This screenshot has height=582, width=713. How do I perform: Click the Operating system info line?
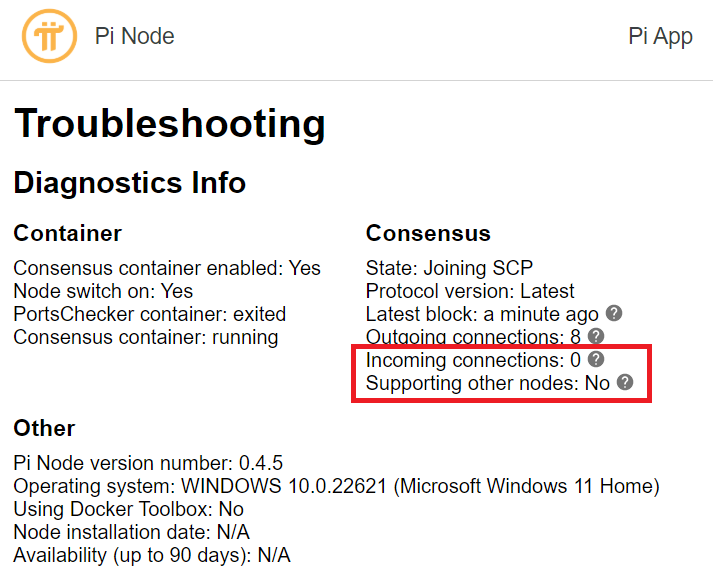pos(336,487)
